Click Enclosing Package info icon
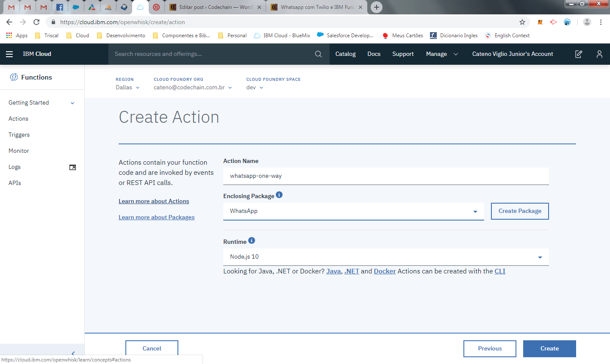This screenshot has width=610, height=364. (x=279, y=195)
